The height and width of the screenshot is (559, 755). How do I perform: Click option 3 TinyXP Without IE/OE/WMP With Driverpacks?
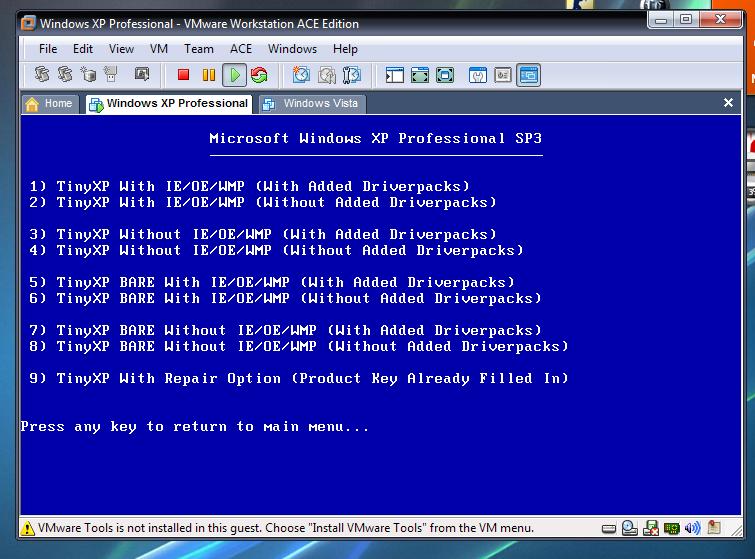pos(263,234)
